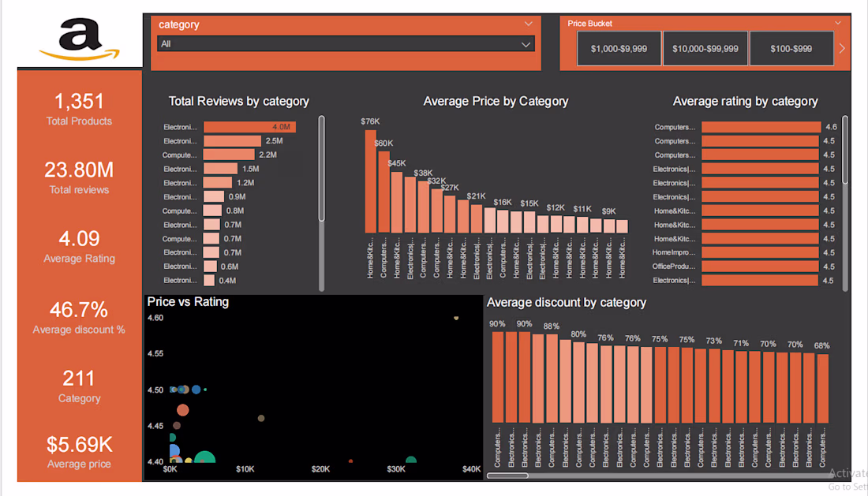Select the 4.0M reviews bar
This screenshot has height=496, width=868.
(249, 127)
